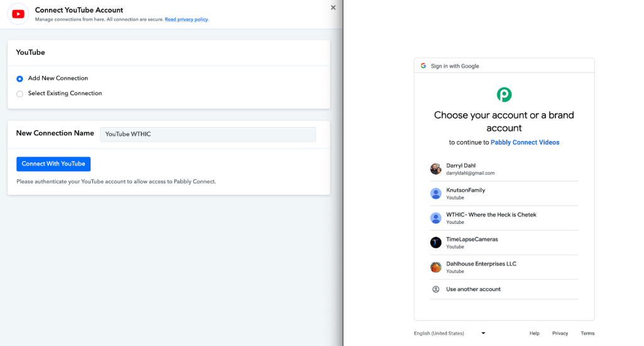Click the KnutsonFamily account avatar icon
644x346 pixels.
coord(436,194)
